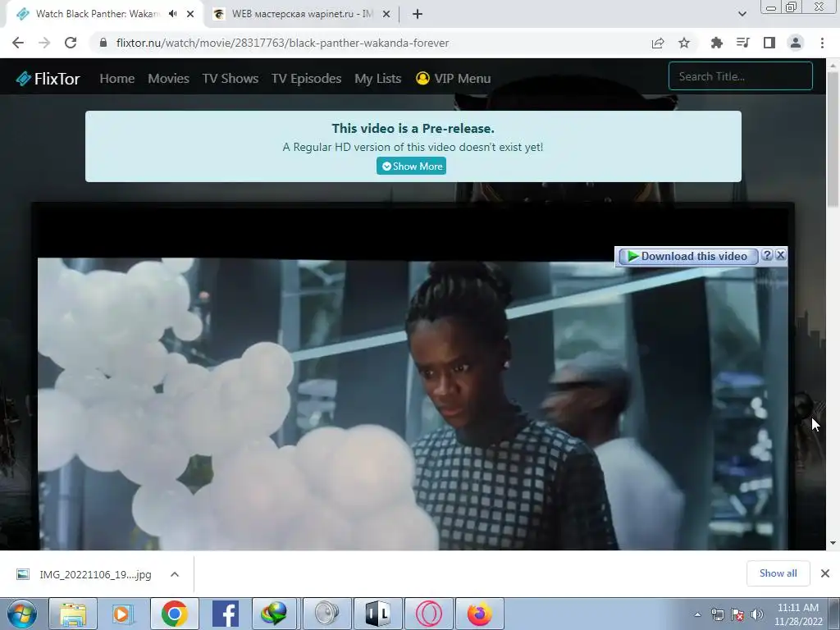
Task: Show hidden system tray icons
Action: 697,614
